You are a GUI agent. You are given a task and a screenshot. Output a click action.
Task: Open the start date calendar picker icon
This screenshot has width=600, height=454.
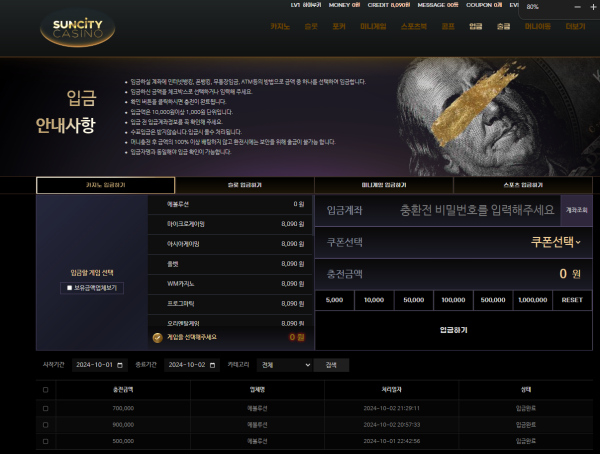point(120,365)
